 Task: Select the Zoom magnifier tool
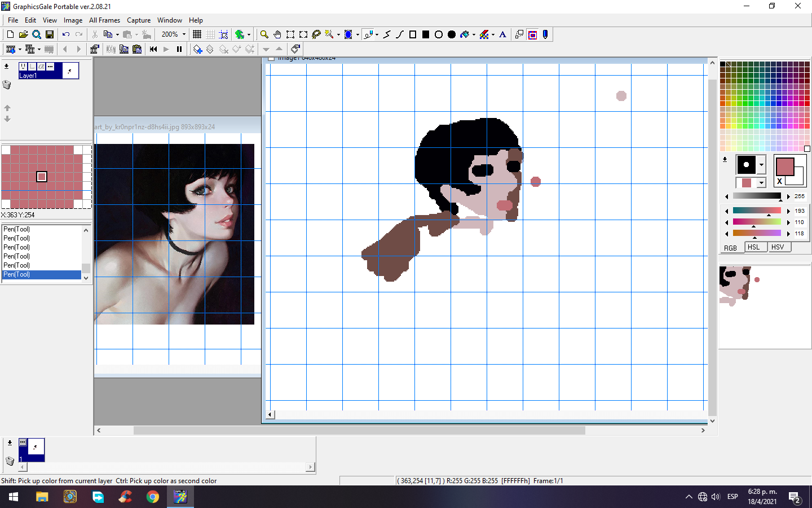(x=264, y=34)
